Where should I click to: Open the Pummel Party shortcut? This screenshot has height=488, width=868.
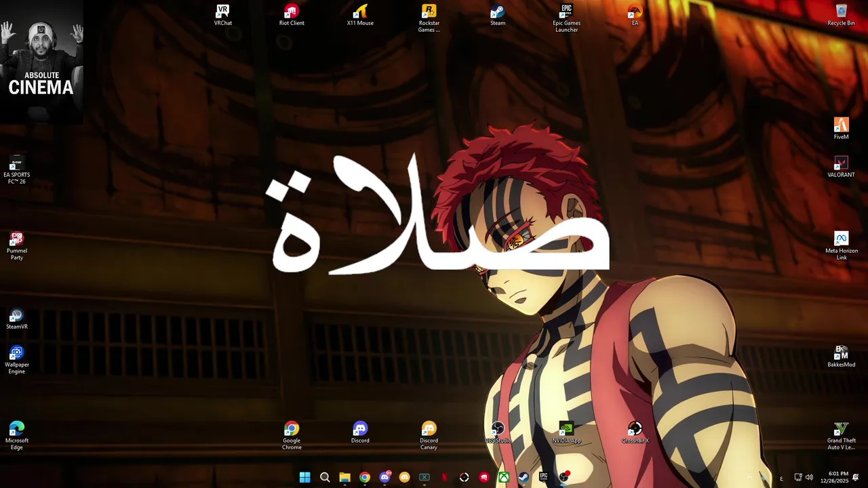(17, 246)
